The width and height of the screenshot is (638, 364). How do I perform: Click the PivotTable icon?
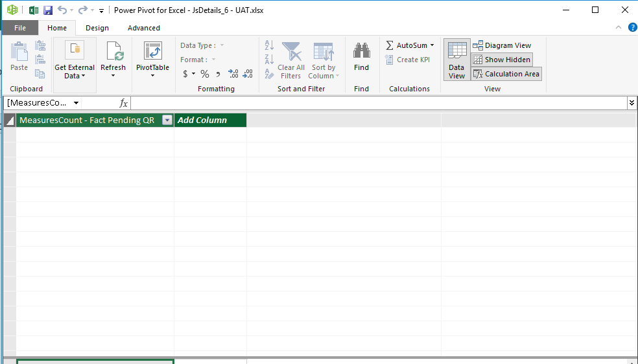click(153, 51)
